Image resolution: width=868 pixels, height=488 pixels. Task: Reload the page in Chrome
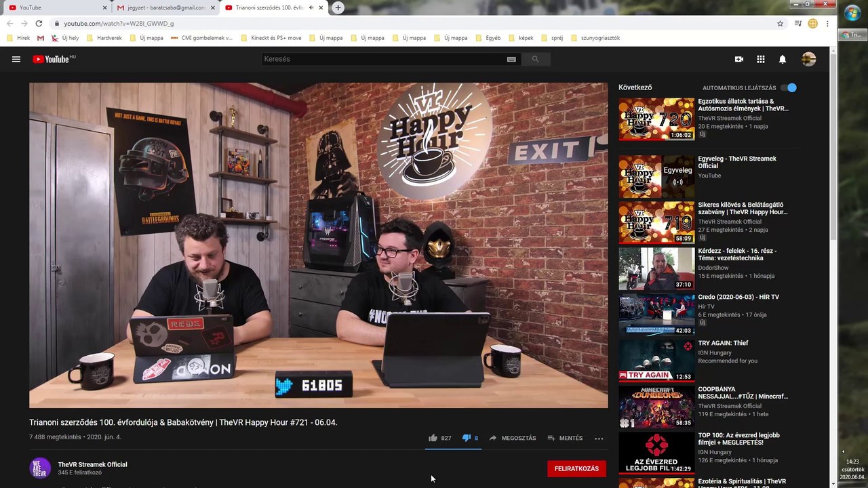[39, 23]
